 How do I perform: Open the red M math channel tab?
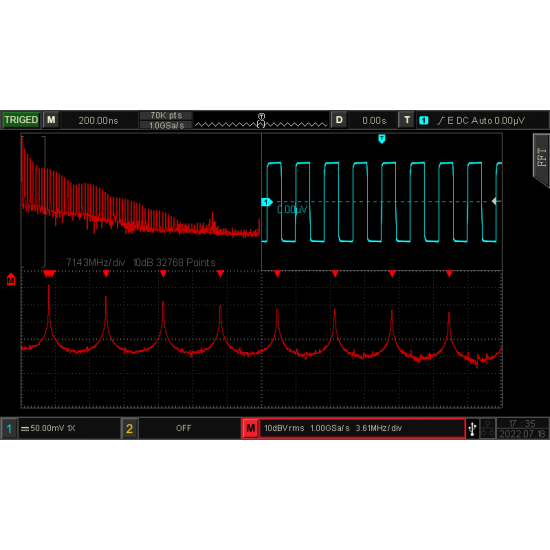click(x=250, y=428)
